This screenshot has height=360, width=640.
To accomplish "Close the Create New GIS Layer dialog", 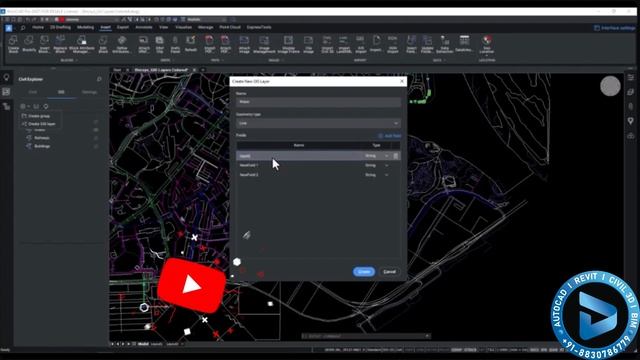I will [402, 81].
